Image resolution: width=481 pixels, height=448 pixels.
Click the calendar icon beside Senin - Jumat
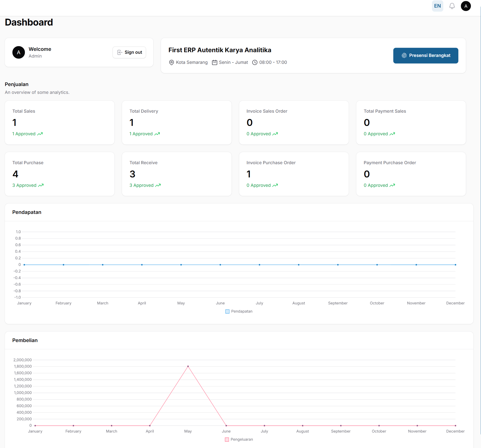(214, 62)
